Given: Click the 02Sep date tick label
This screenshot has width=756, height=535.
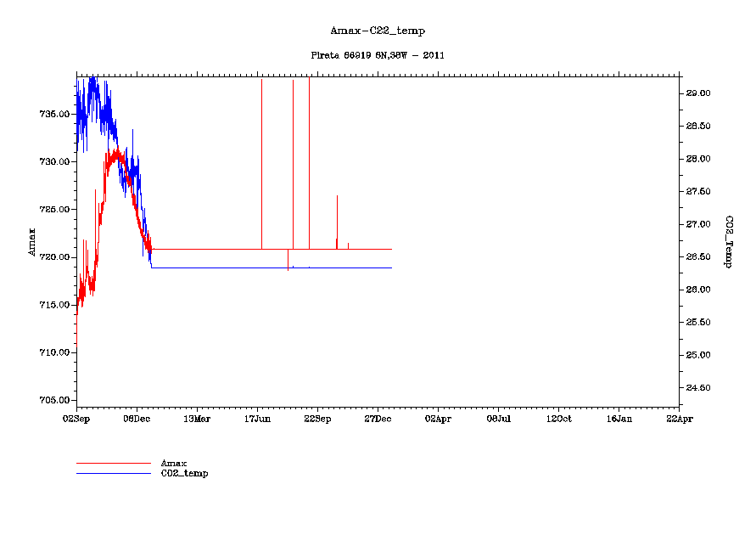Looking at the screenshot, I should point(76,418).
